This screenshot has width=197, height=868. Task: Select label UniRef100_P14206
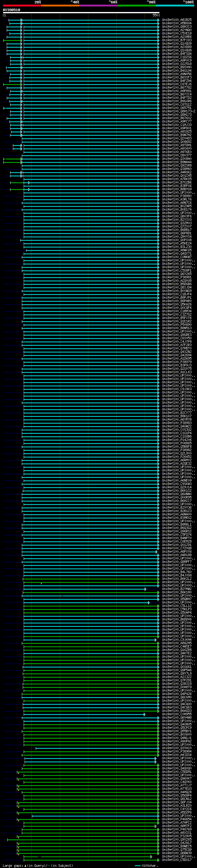[177, 440]
